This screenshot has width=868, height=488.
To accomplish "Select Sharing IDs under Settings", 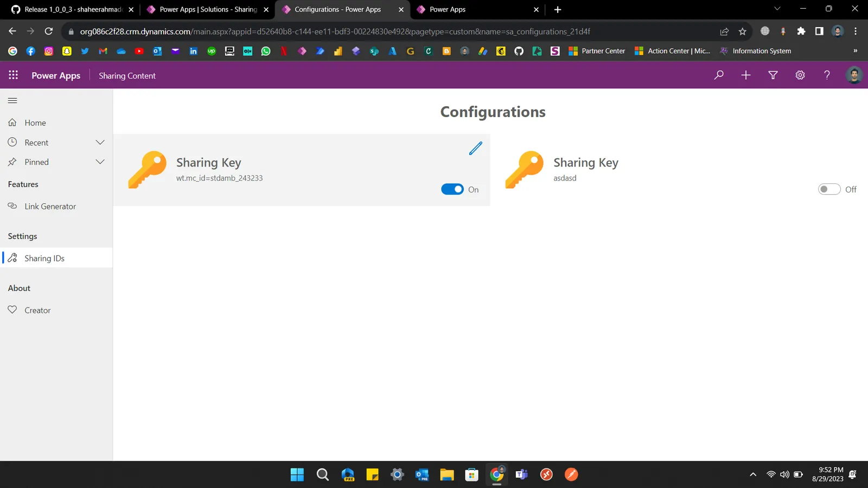I will (56, 258).
